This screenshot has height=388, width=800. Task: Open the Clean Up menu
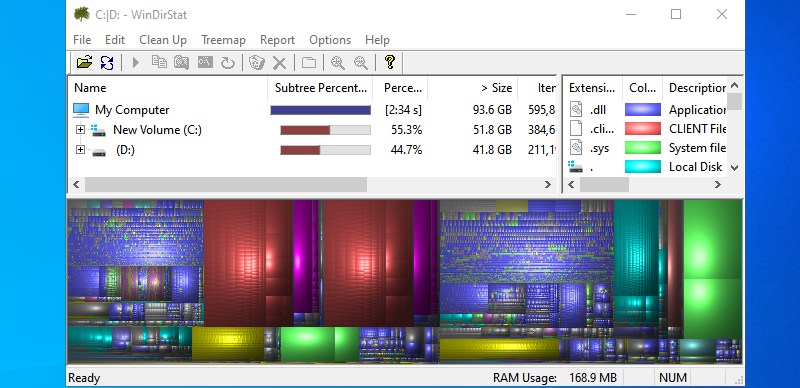coord(163,40)
